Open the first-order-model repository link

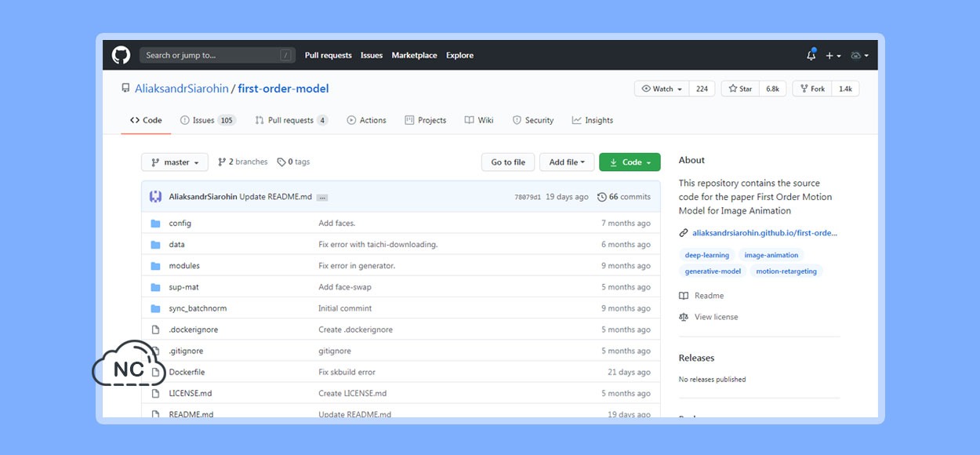pos(284,89)
